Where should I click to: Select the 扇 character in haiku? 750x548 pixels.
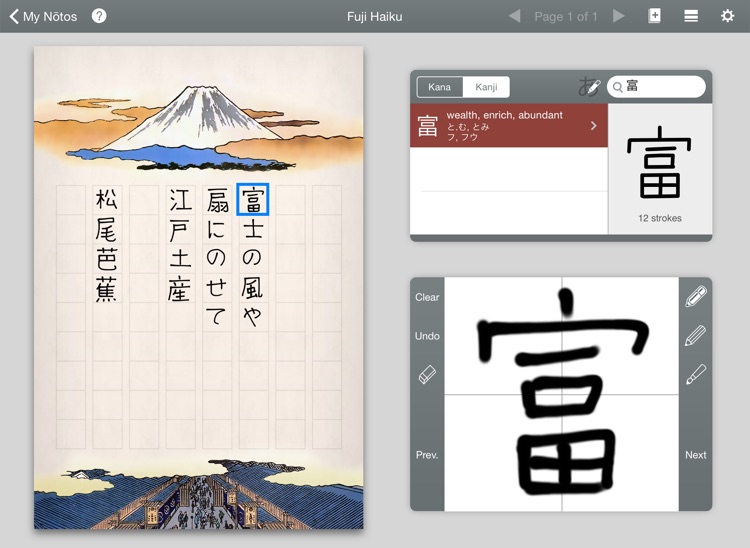pos(217,200)
